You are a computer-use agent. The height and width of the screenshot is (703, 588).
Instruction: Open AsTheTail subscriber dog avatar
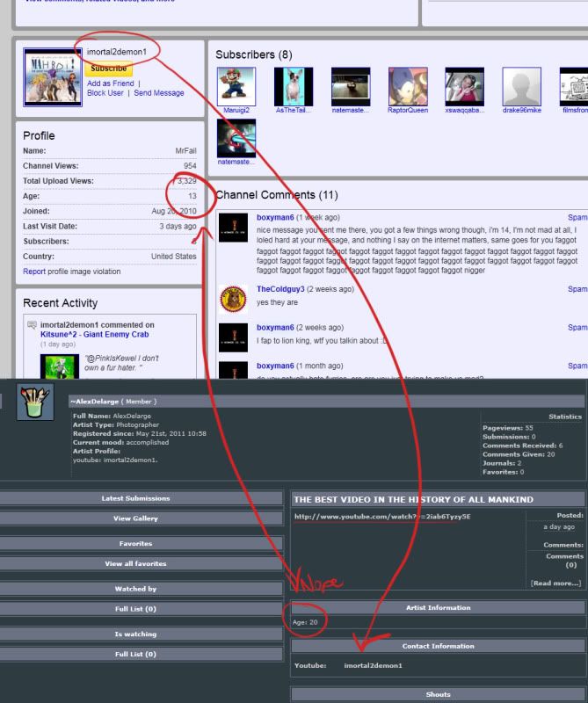294,86
